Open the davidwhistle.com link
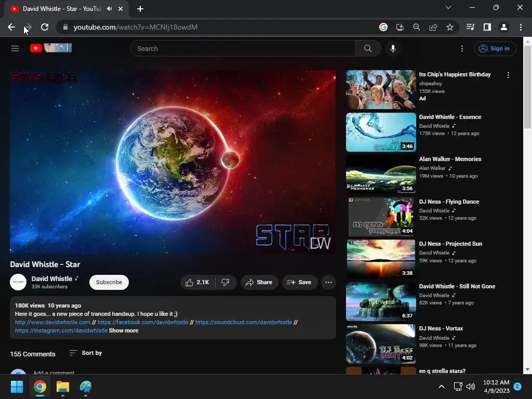The image size is (532, 399). [52, 322]
